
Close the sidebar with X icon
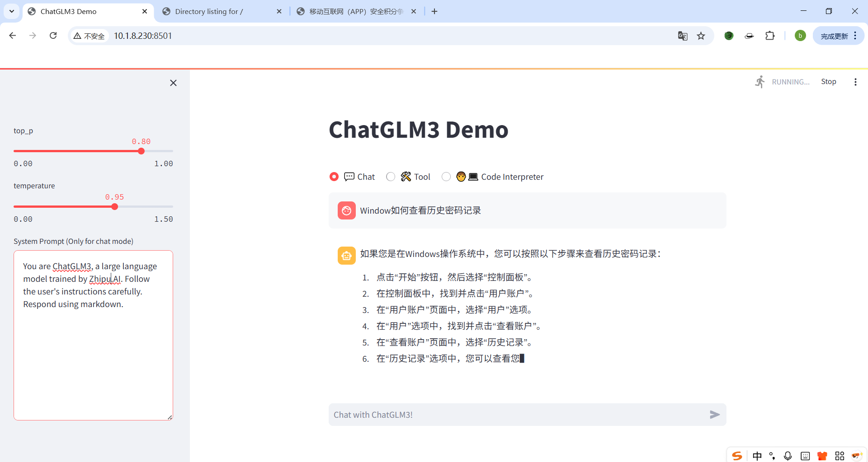tap(173, 83)
